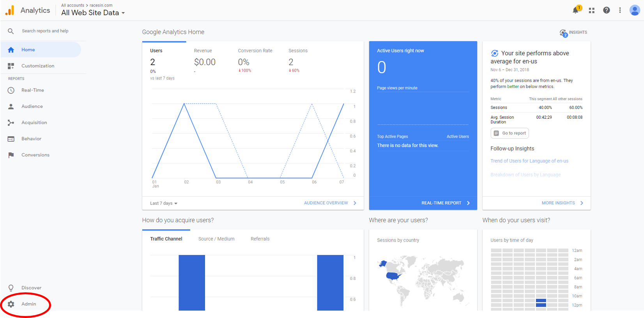This screenshot has height=318, width=644.
Task: Open the Google apps grid icon
Action: tap(591, 11)
